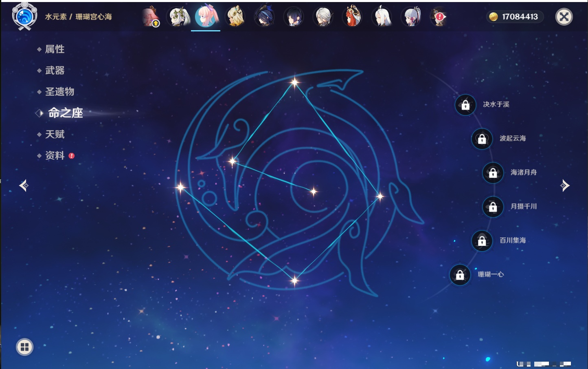Select the highlighted pink-haired Kokomi avatar
Viewport: 588px width, 369px height.
206,16
